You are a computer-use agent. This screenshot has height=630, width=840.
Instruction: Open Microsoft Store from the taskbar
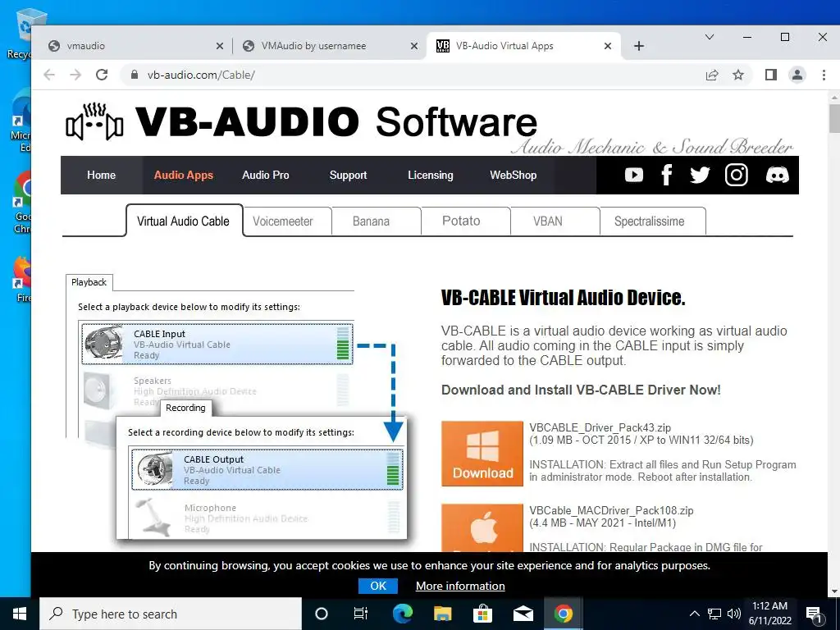(x=482, y=614)
